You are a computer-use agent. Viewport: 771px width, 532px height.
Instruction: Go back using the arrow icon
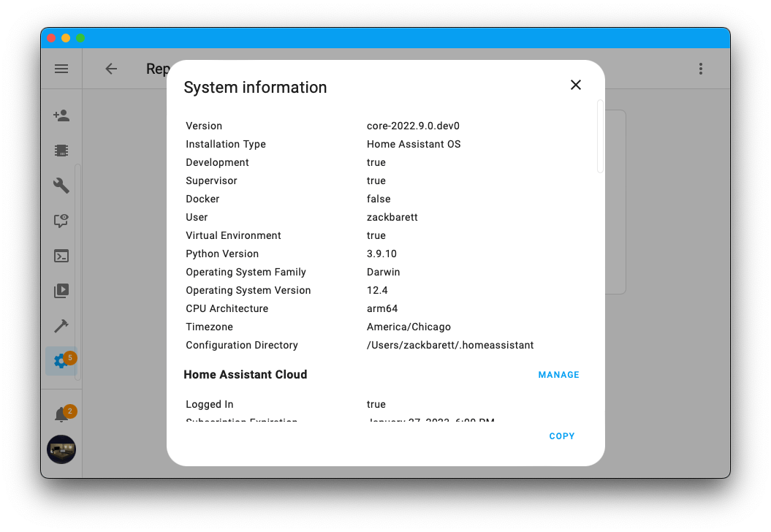pyautogui.click(x=111, y=69)
